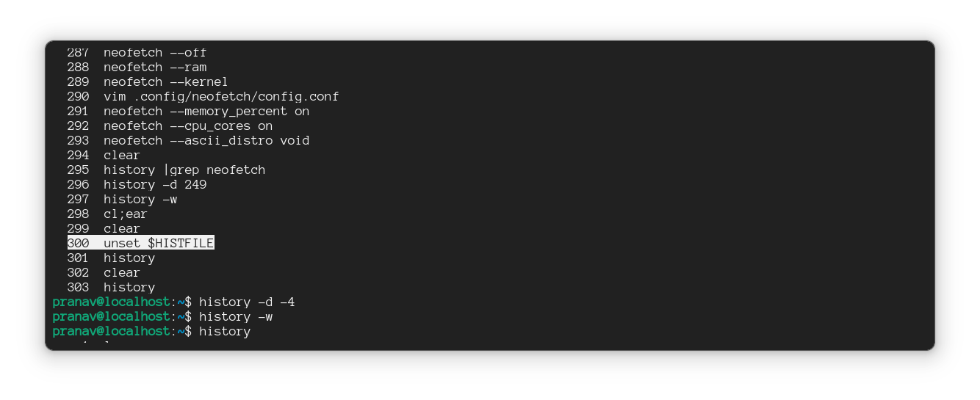Click line 303 history entry
Screen dimensions: 980x400
click(x=129, y=287)
